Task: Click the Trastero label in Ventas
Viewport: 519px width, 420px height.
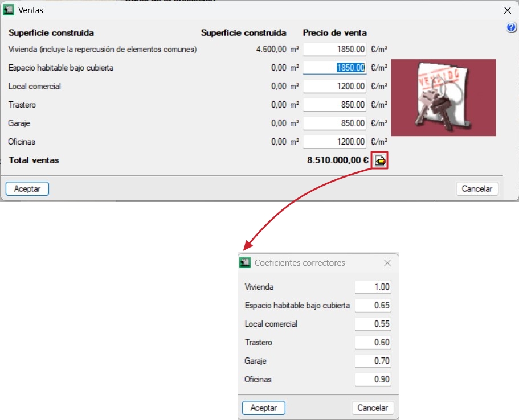Action: [22, 105]
